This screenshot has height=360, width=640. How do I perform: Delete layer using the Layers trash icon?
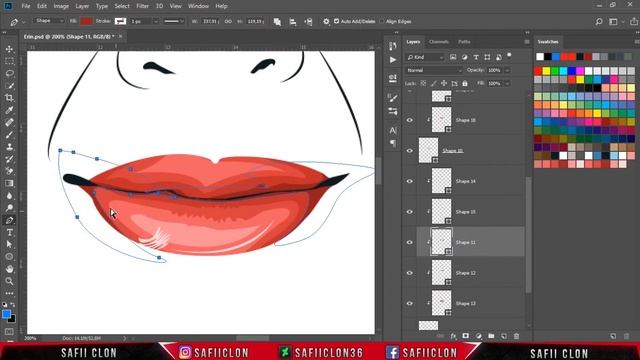click(x=516, y=336)
